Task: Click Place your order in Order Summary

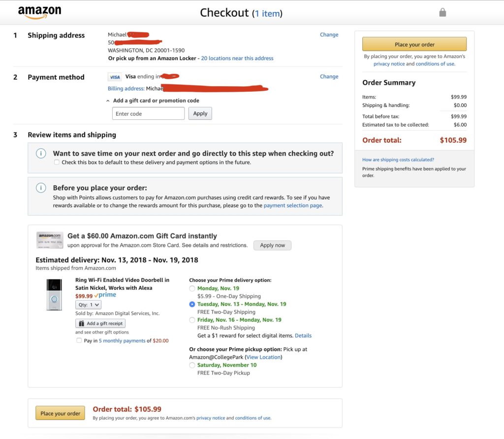Action: coord(414,44)
